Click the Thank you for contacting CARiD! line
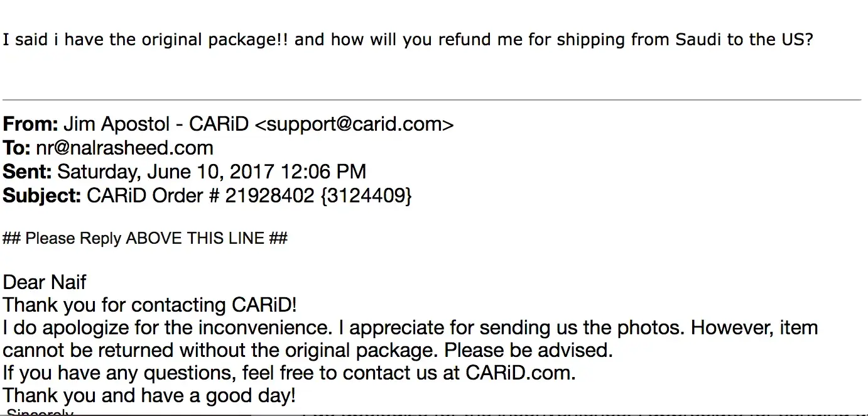 pyautogui.click(x=149, y=305)
